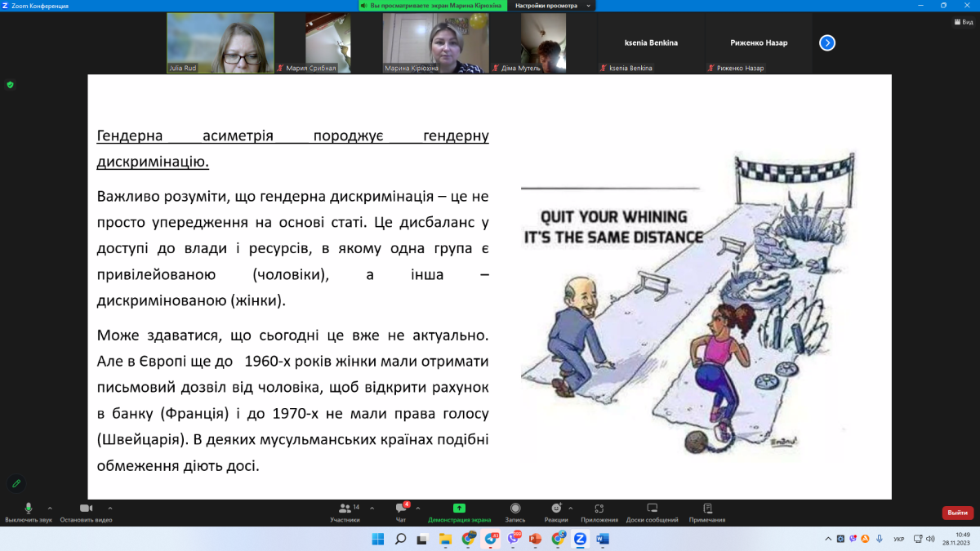
Task: Expand audio options arrow beside microphone
Action: pyautogui.click(x=50, y=508)
